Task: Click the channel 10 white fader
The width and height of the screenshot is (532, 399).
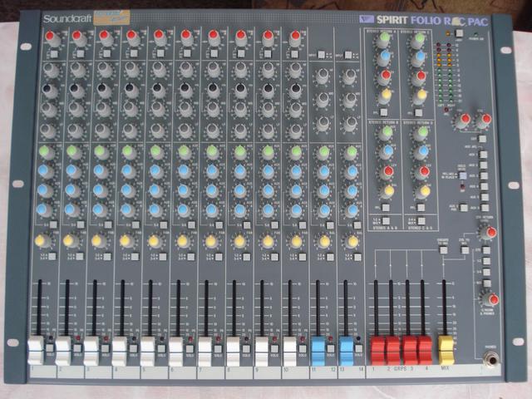Action: point(290,347)
